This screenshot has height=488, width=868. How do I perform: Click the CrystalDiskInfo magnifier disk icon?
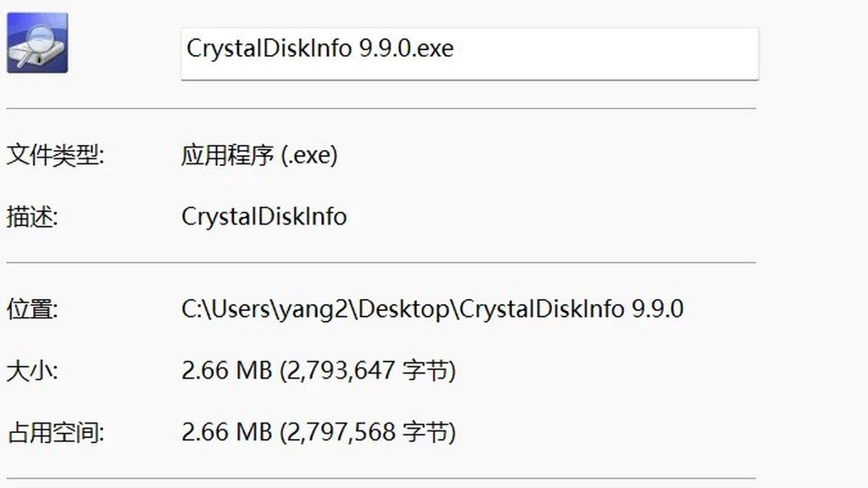[x=37, y=43]
